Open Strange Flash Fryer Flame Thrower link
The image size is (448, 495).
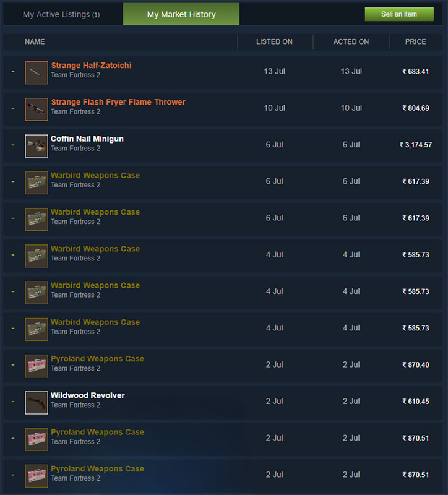118,102
